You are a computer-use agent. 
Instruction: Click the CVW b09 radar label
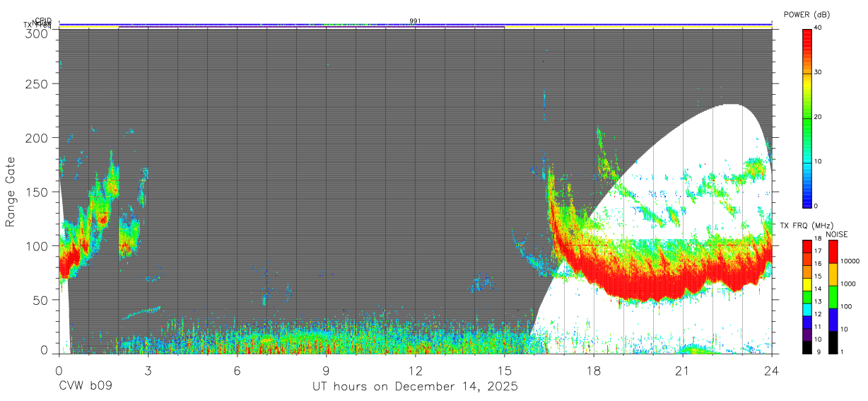tap(85, 387)
